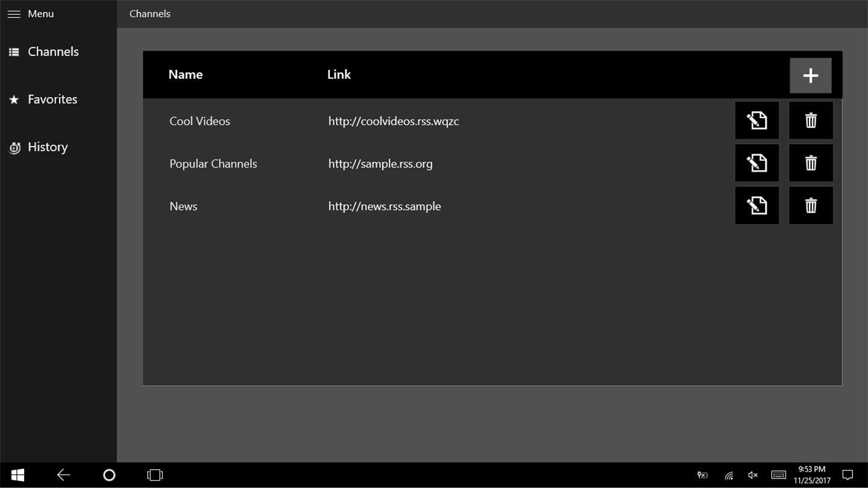Screen dimensions: 868x488
Task: Open Cortana search circle
Action: (109, 475)
